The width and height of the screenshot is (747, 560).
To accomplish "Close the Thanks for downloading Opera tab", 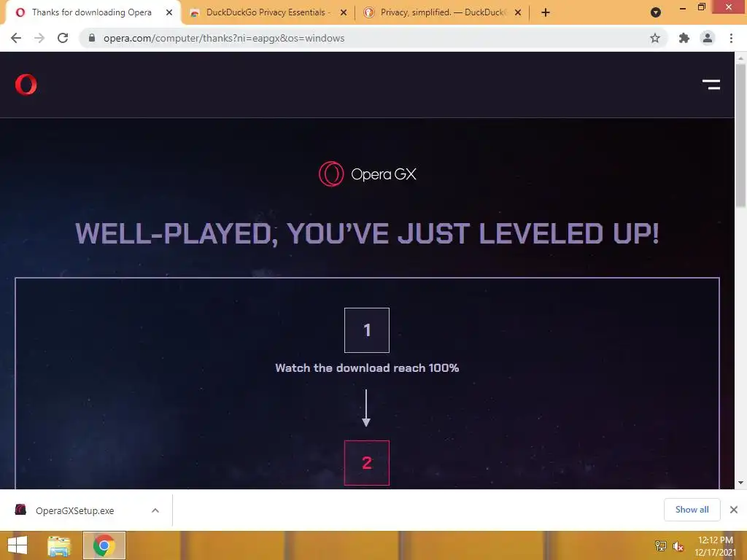I will [x=169, y=12].
